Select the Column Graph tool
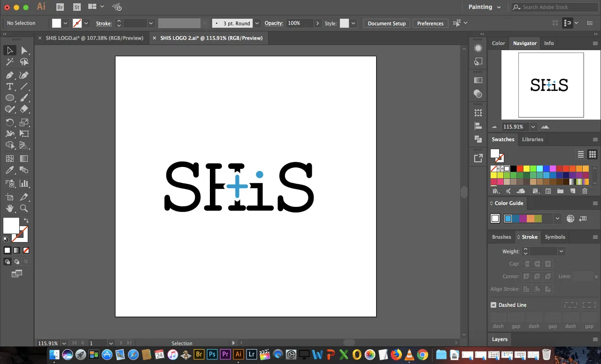 tap(24, 183)
